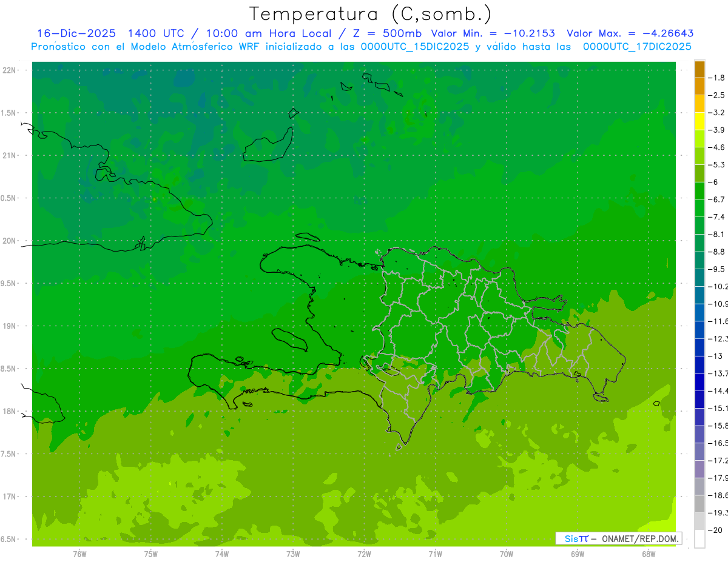
Task: Click '0000UTC_17DIC2025' valid-until time
Action: click(637, 46)
